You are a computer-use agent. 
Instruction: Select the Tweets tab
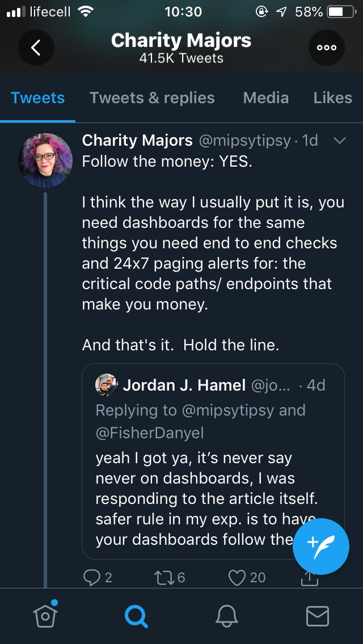[37, 98]
